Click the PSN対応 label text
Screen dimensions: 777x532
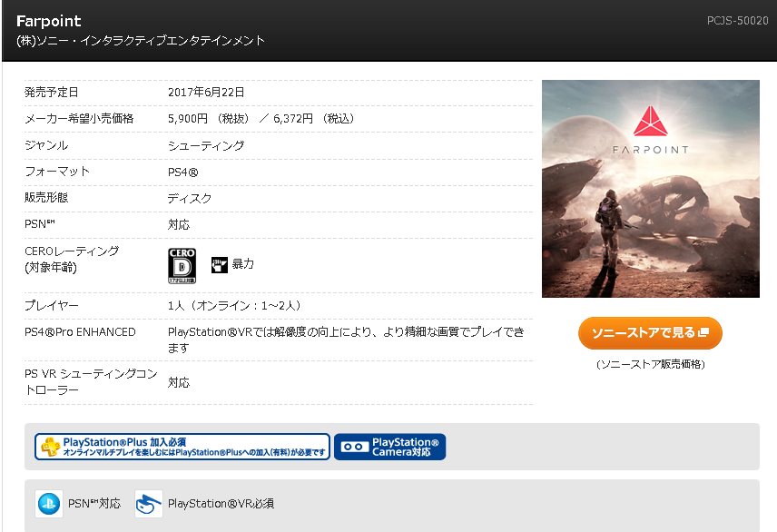[x=94, y=504]
